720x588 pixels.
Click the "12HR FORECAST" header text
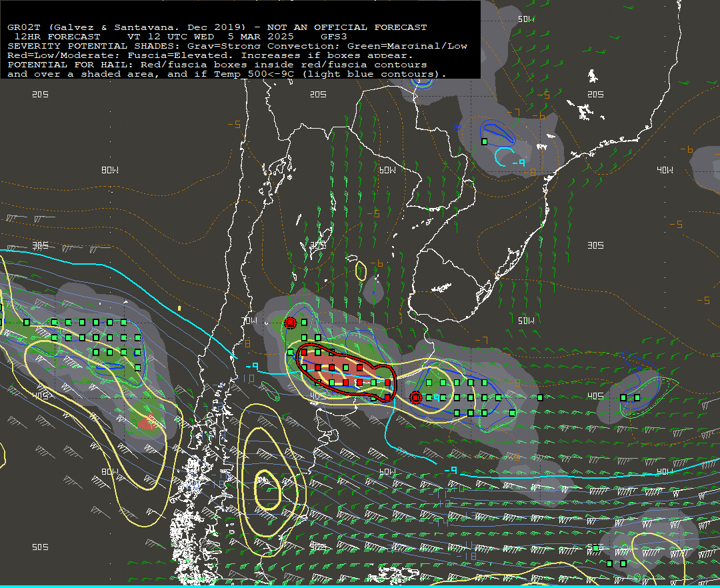(x=57, y=37)
